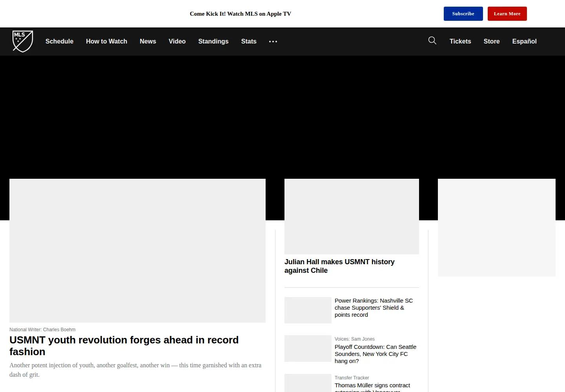Click the red Learn More button
The height and width of the screenshot is (392, 565).
507,14
